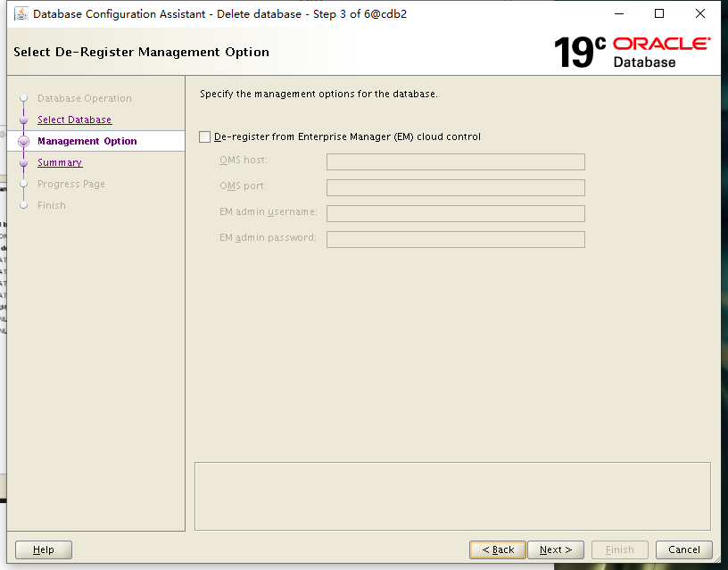Enable De-register from Enterprise Manager checkbox
Screen dimensions: 728x570
[205, 137]
